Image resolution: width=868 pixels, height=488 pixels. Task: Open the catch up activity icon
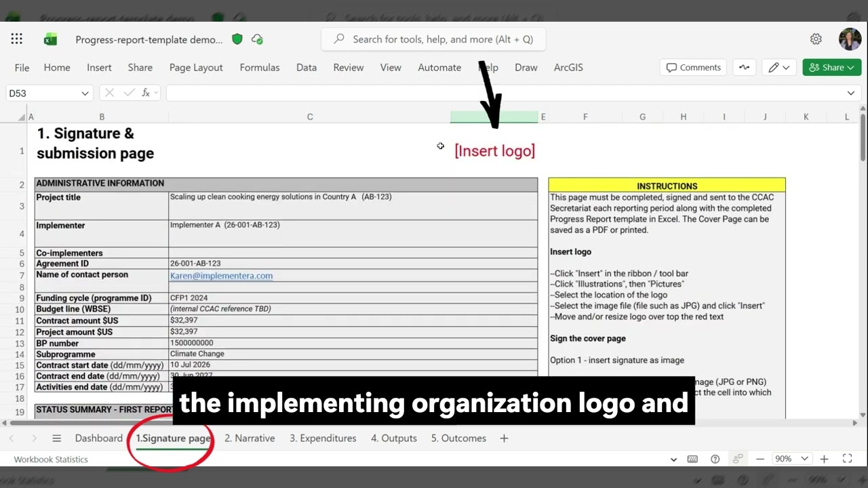(745, 67)
